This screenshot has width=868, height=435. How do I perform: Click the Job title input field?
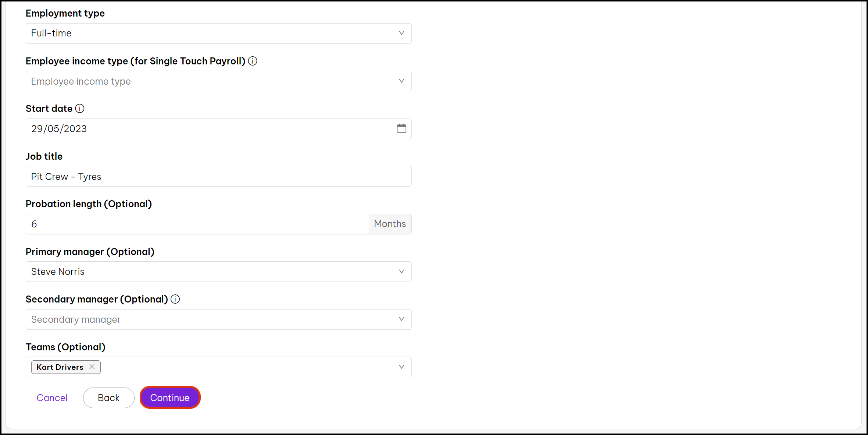coord(218,176)
